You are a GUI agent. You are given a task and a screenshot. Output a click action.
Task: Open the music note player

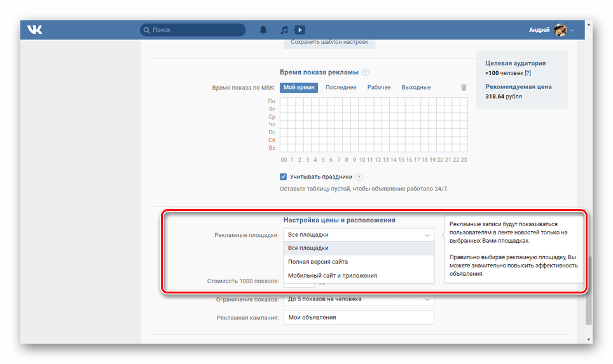tap(284, 30)
